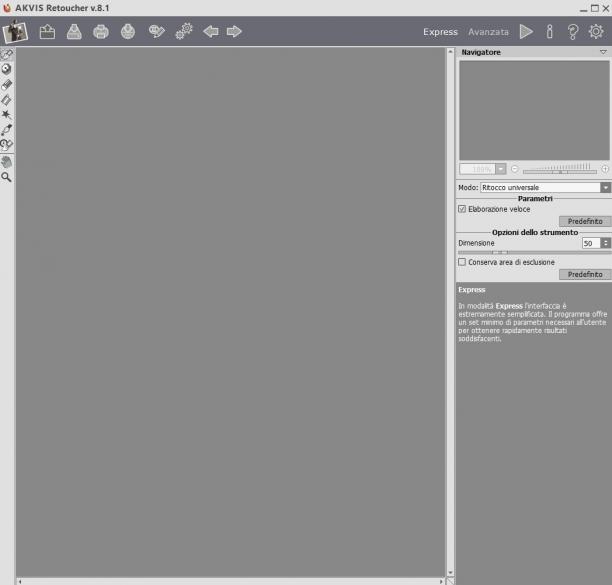Maximize the AKVIS Retoucher window
Screen dimensions: 612x585
click(x=594, y=8)
